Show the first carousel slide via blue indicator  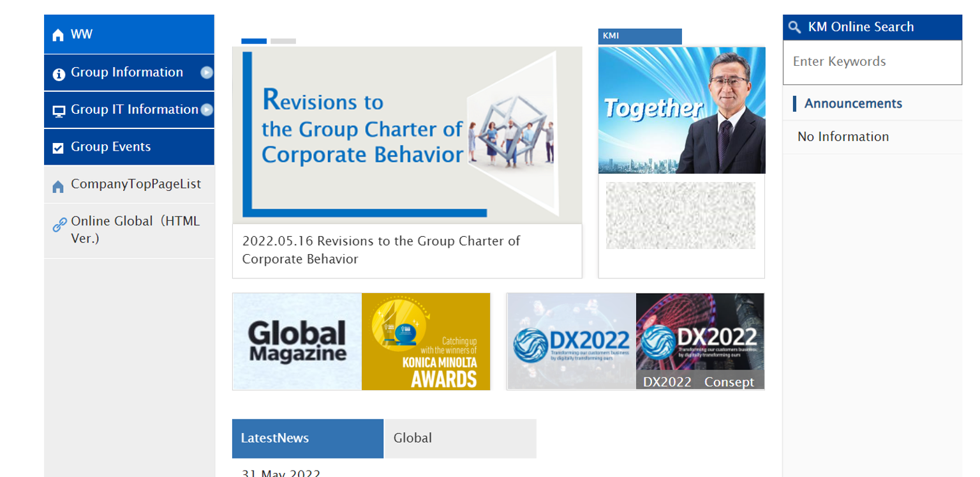click(254, 41)
